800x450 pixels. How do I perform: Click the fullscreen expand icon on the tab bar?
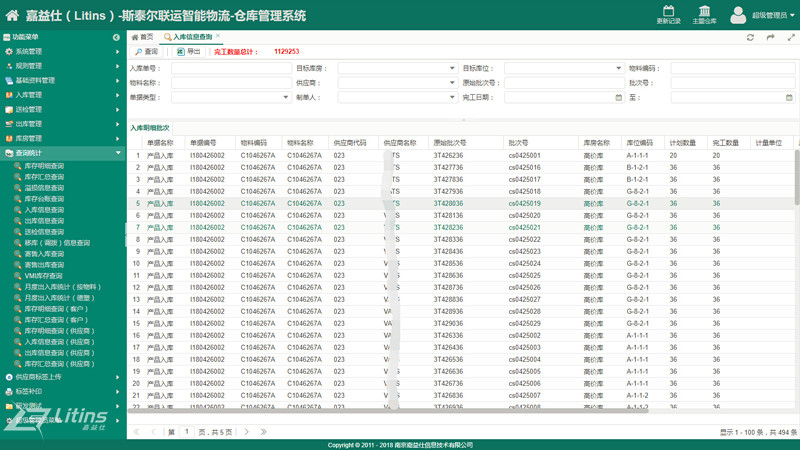click(791, 37)
